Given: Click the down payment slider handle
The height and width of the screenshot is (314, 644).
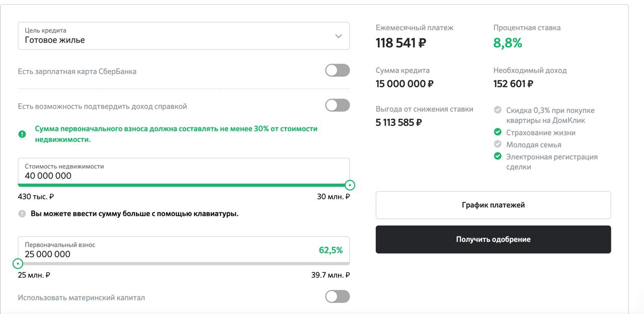Looking at the screenshot, I should [18, 263].
